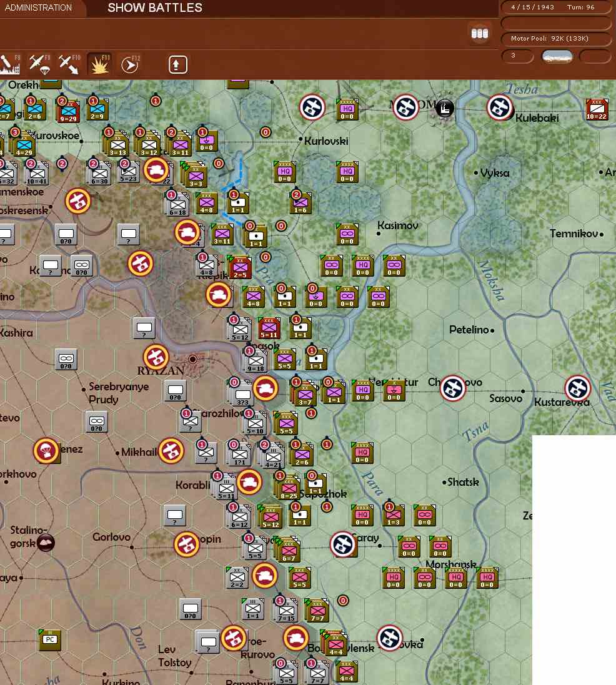Click the cloudy weather indicator
616x685 pixels.
557,56
